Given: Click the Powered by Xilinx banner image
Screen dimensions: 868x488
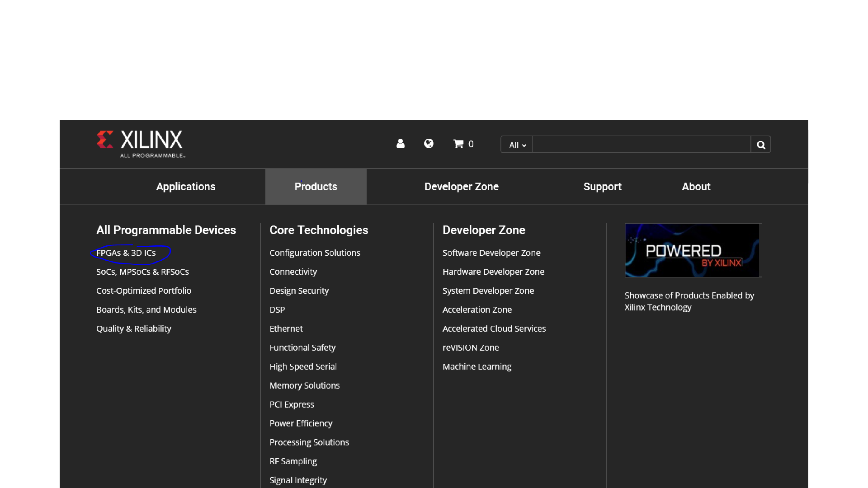Looking at the screenshot, I should tap(693, 250).
